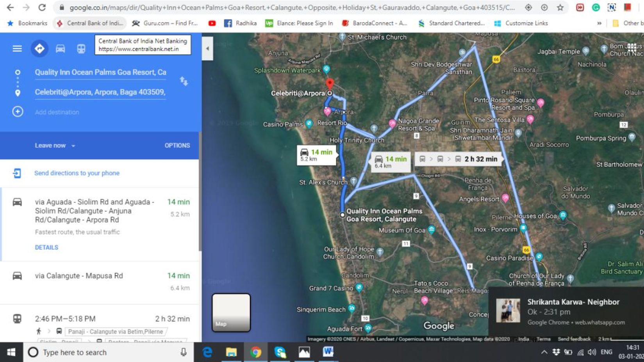Click Sinquerim Beach map marker
The width and height of the screenshot is (644, 362).
(x=351, y=309)
